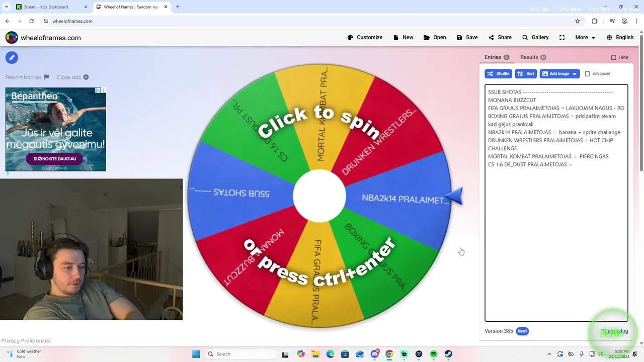Click the 5SUB SHOTAS wheel slice
The width and height of the screenshot is (644, 362).
(x=236, y=193)
